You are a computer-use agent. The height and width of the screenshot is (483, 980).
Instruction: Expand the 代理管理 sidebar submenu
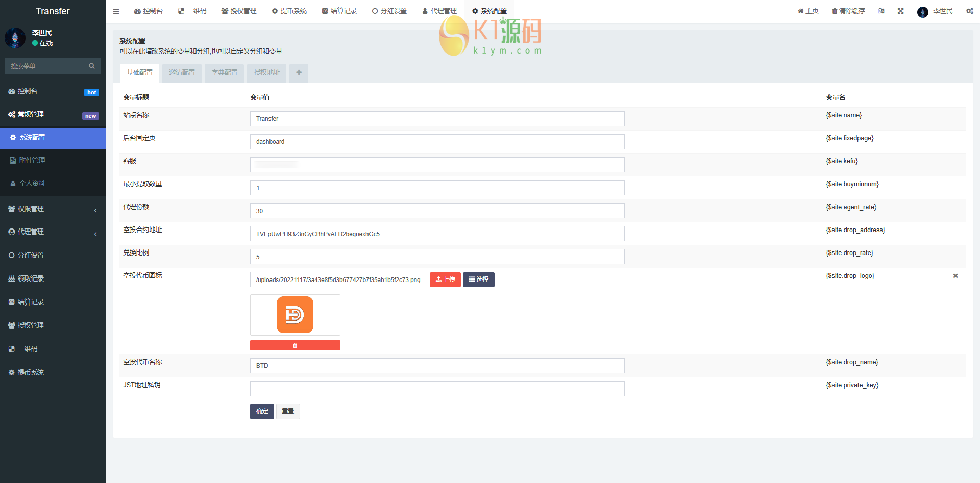pos(53,232)
